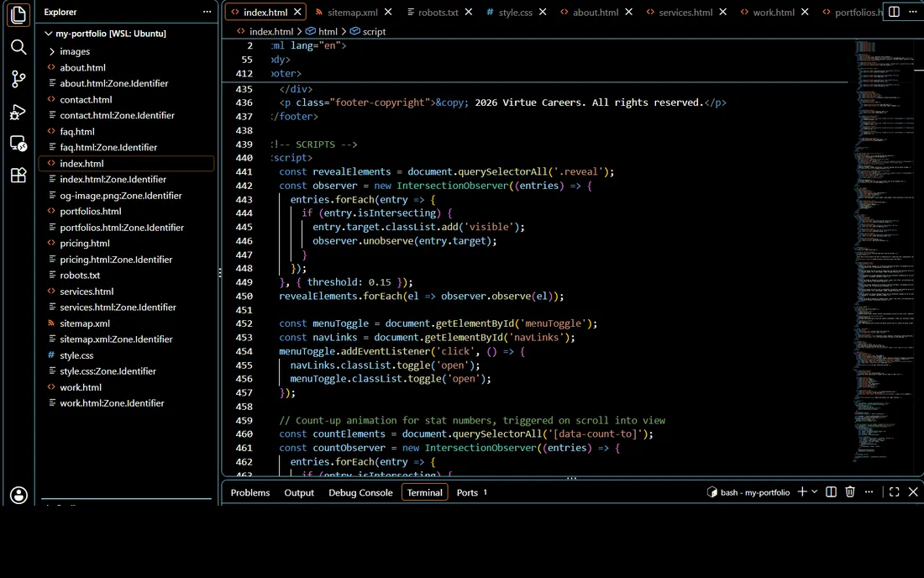Open Explorer panel more actions ellipsis
The image size is (924, 578).
[207, 12]
